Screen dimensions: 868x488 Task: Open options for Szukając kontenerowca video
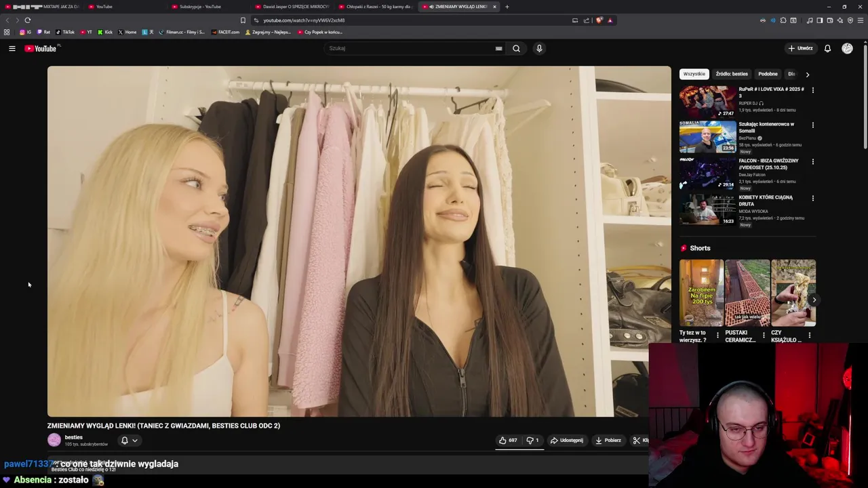[813, 125]
